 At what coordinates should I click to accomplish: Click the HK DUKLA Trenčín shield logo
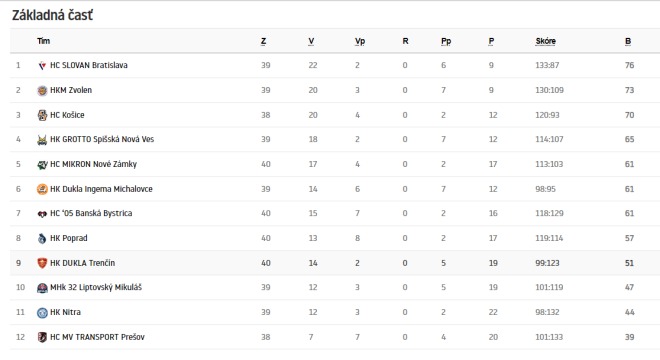pyautogui.click(x=42, y=263)
